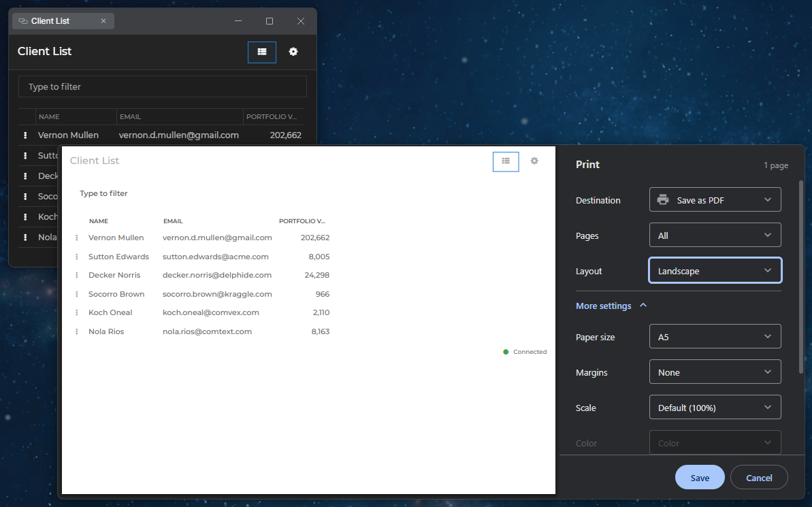Click the row handle for the Socorro row in the back window
Image resolution: width=812 pixels, height=507 pixels.
pyautogui.click(x=25, y=196)
